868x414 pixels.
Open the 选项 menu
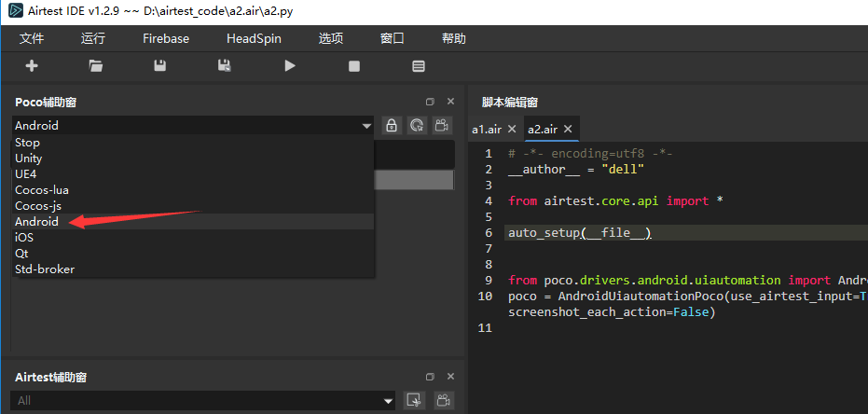pos(331,39)
